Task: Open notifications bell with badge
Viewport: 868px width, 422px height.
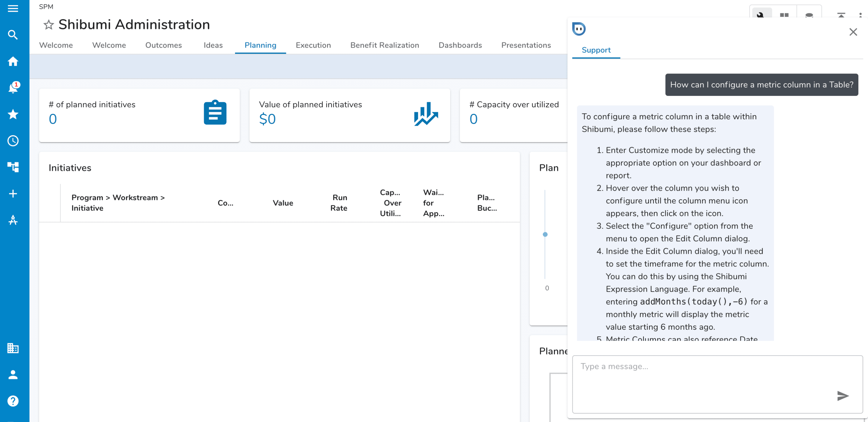Action: point(13,88)
